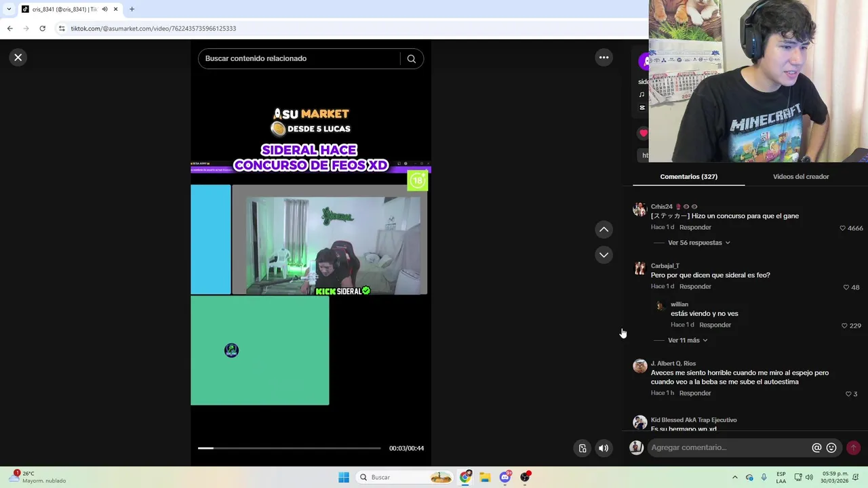
Task: Open Crhis24's profile avatar
Action: click(x=639, y=209)
